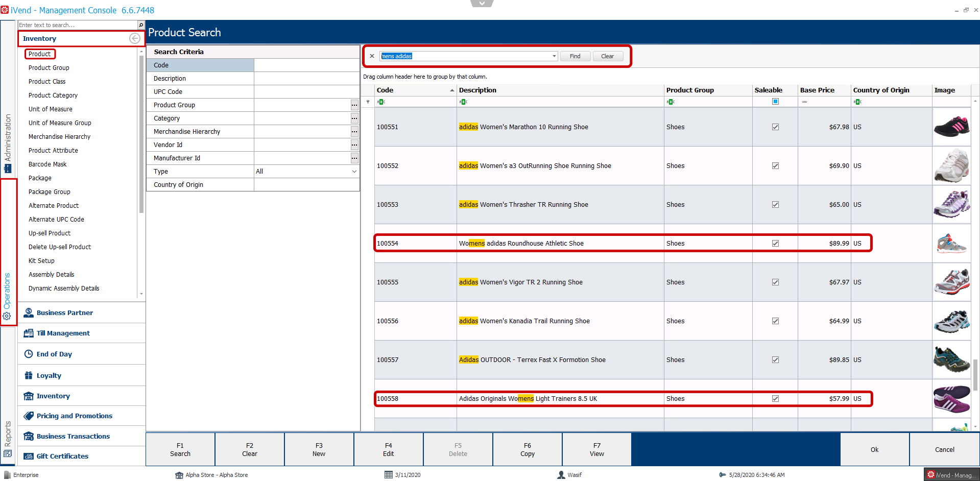Screen dimensions: 980x481
Task: Sort by the Code column header
Action: 415,90
